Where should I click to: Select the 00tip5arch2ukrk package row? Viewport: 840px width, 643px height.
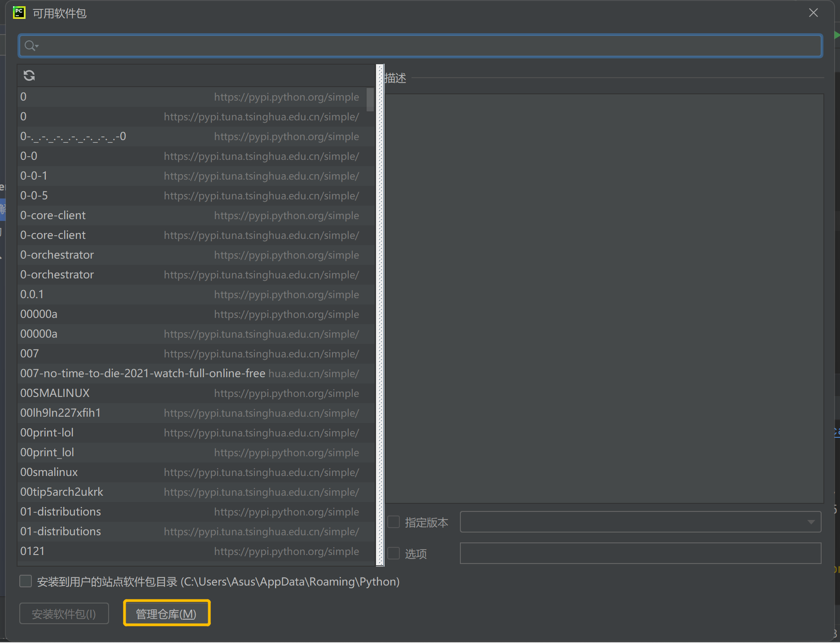click(x=196, y=492)
